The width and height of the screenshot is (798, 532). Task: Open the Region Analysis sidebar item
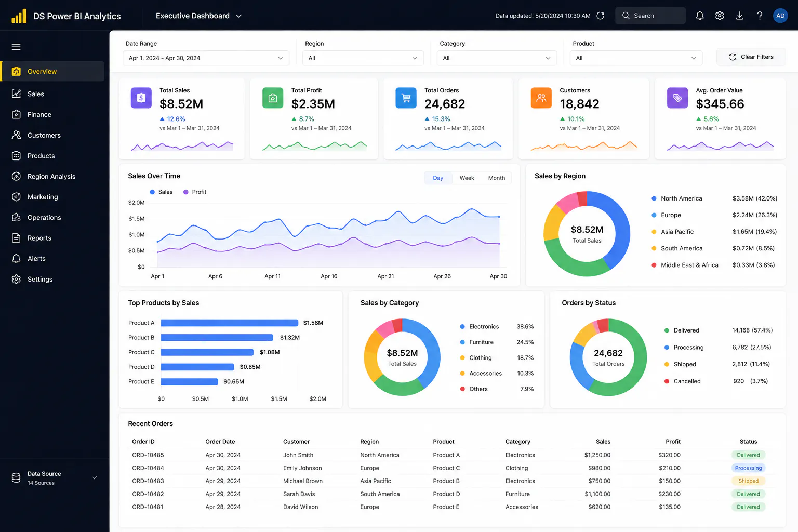coord(52,176)
